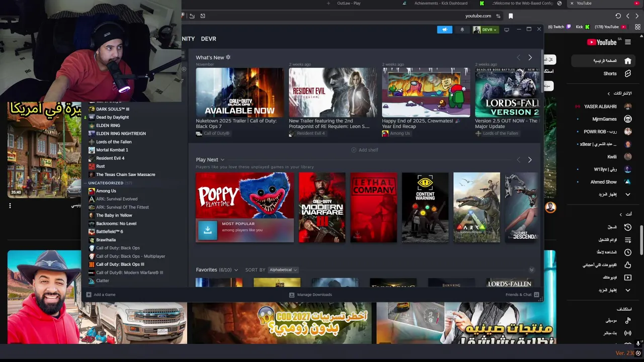
Task: Open the DEVR tab in Steam navigation
Action: coord(208,39)
